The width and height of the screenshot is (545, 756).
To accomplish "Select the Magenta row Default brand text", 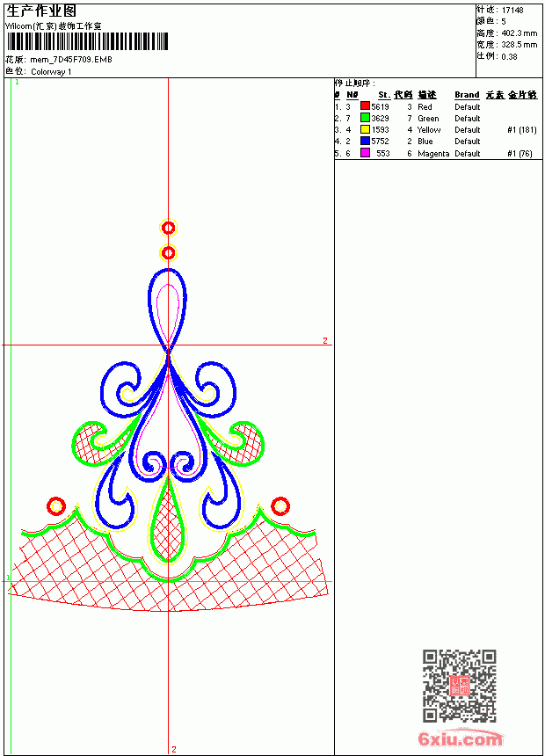I will [x=468, y=154].
